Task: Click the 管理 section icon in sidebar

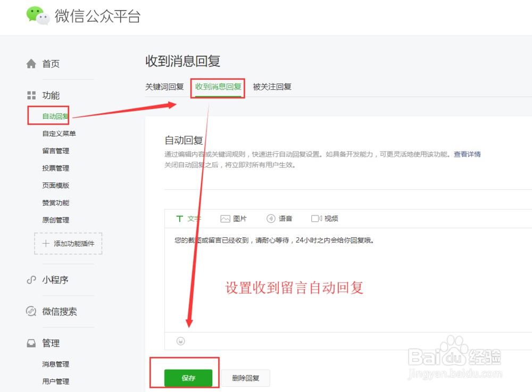Action: click(x=31, y=343)
